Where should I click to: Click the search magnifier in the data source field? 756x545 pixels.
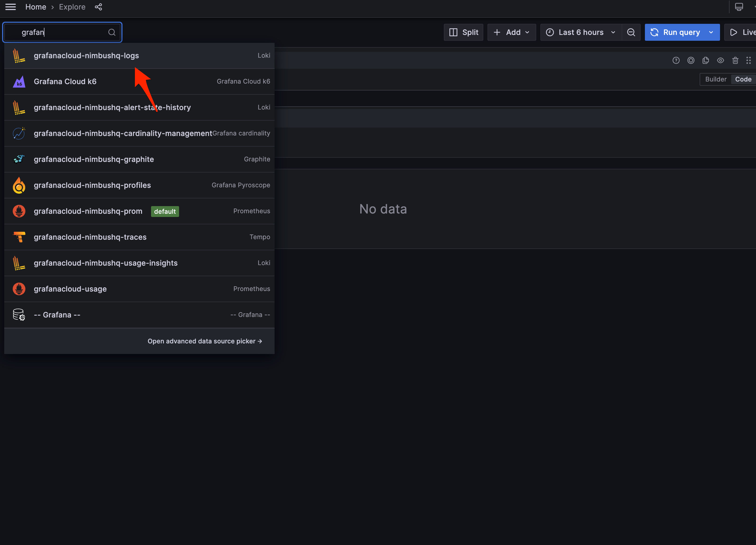pyautogui.click(x=112, y=32)
